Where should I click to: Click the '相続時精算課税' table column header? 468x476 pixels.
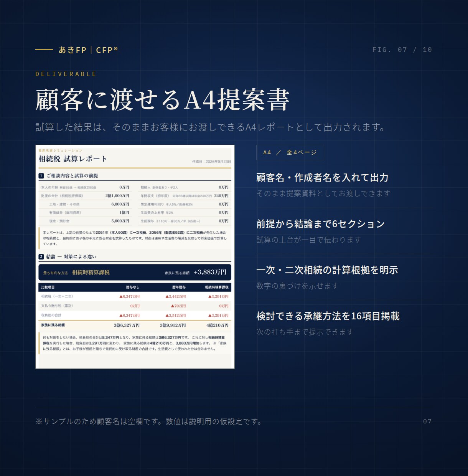click(217, 287)
